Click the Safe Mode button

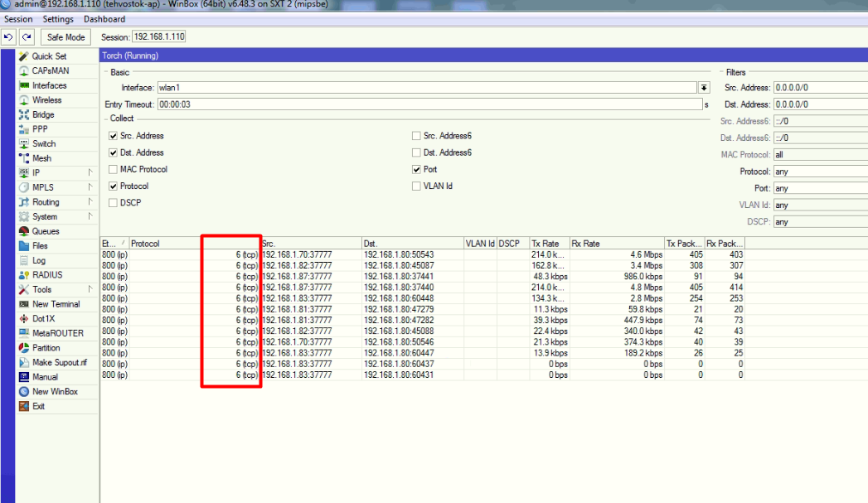coord(66,37)
